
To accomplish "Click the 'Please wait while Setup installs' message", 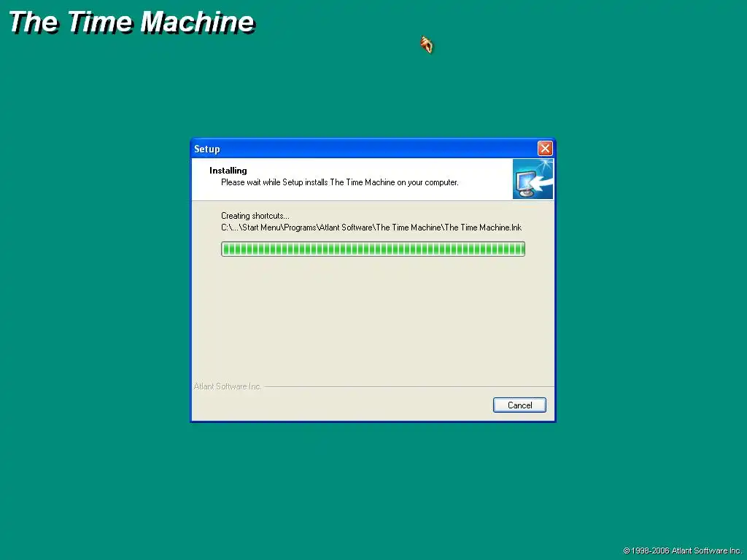I will pos(340,182).
